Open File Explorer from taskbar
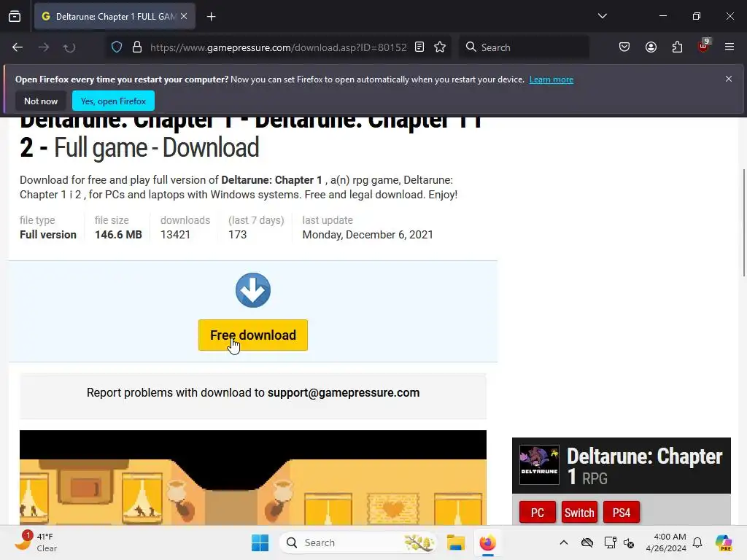Viewport: 747px width, 560px height. point(455,542)
